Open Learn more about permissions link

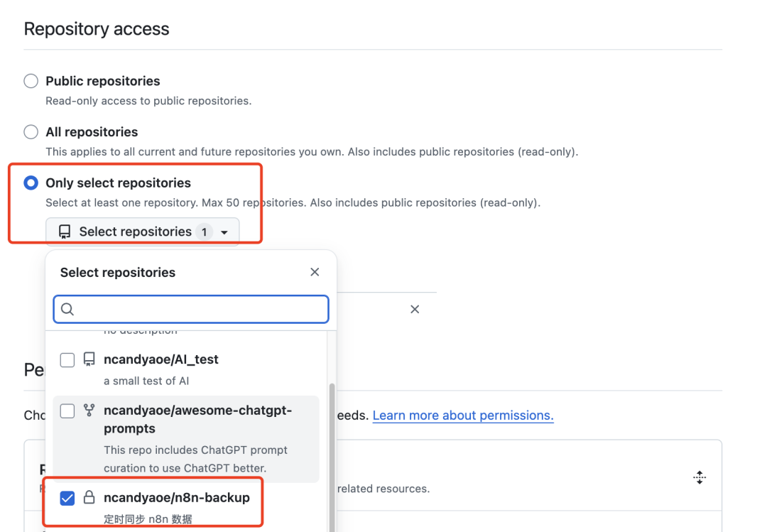pyautogui.click(x=463, y=416)
